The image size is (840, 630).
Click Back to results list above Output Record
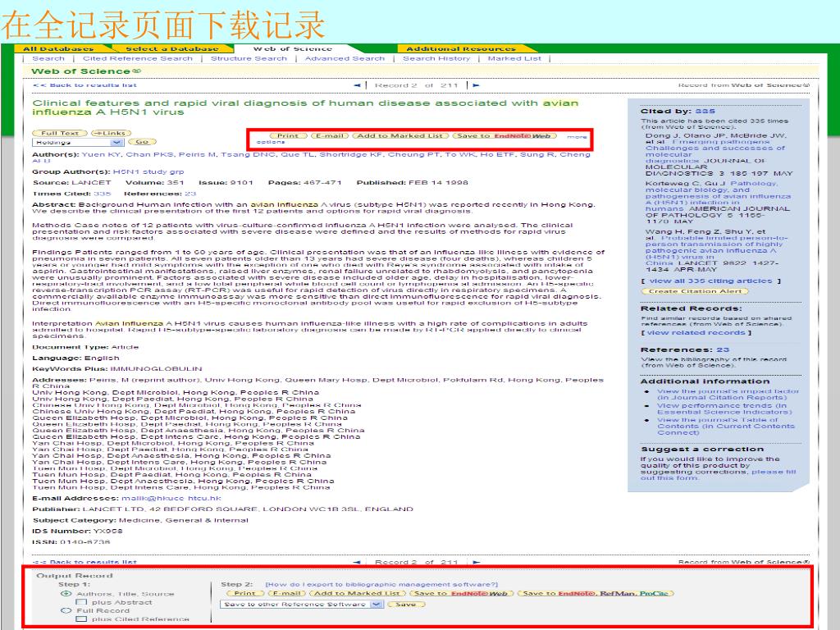point(84,562)
